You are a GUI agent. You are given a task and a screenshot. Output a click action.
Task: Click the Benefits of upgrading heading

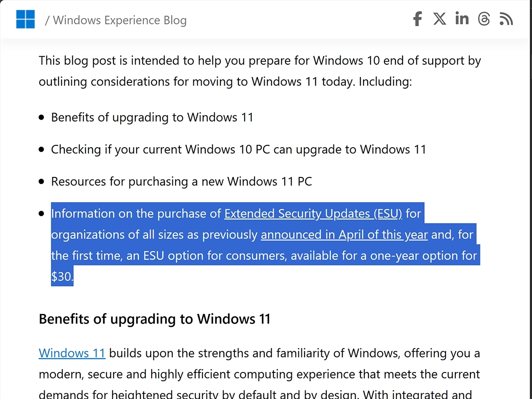click(x=155, y=319)
